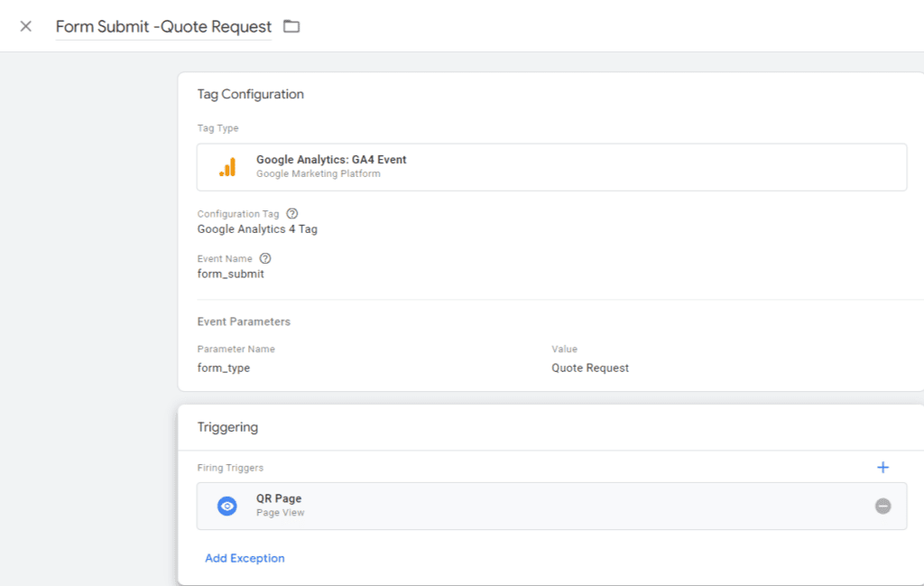The height and width of the screenshot is (586, 924).
Task: Add a firing trigger with plus icon
Action: coord(882,468)
